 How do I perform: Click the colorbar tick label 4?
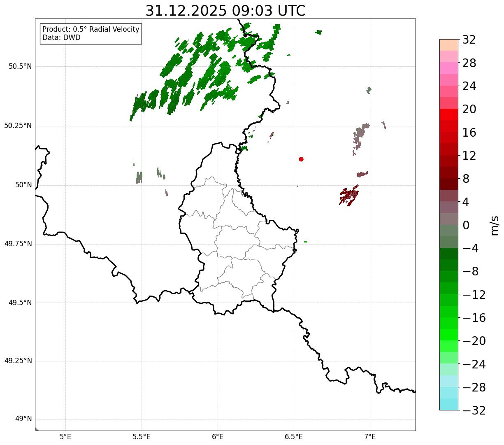point(466,202)
